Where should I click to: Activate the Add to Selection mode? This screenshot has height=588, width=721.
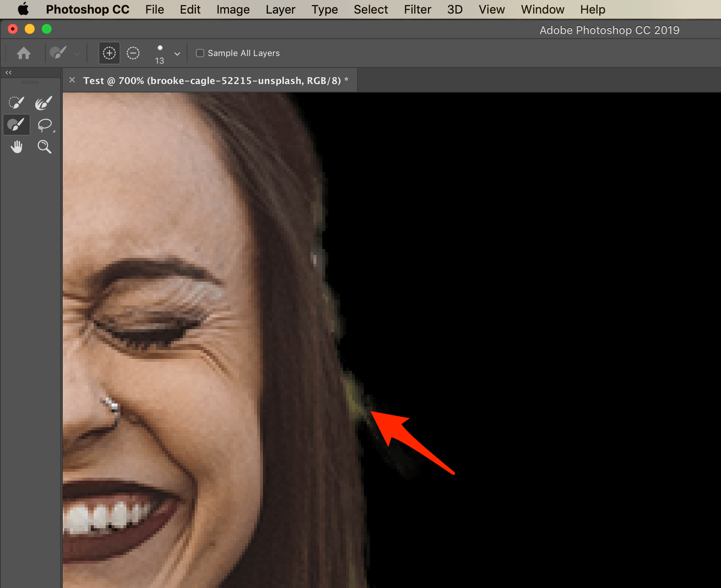109,53
